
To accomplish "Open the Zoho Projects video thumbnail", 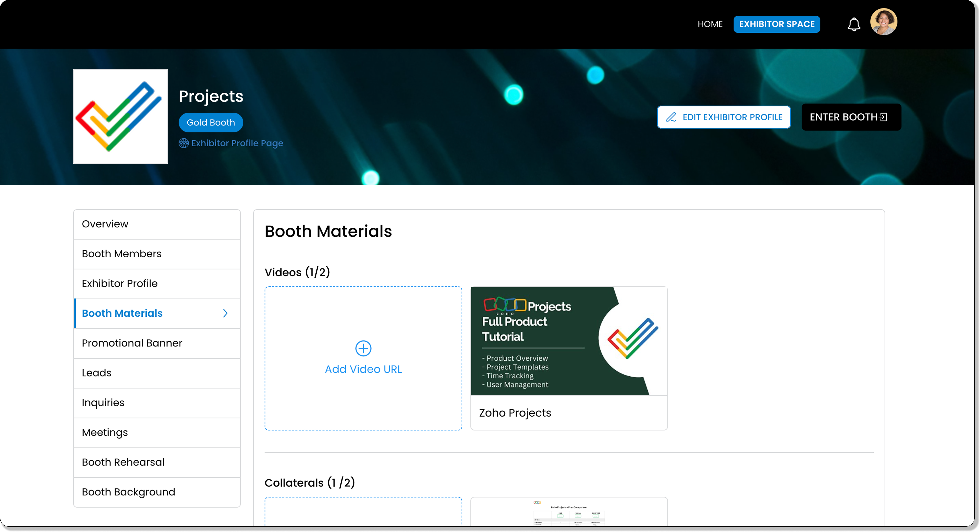I will pos(569,341).
